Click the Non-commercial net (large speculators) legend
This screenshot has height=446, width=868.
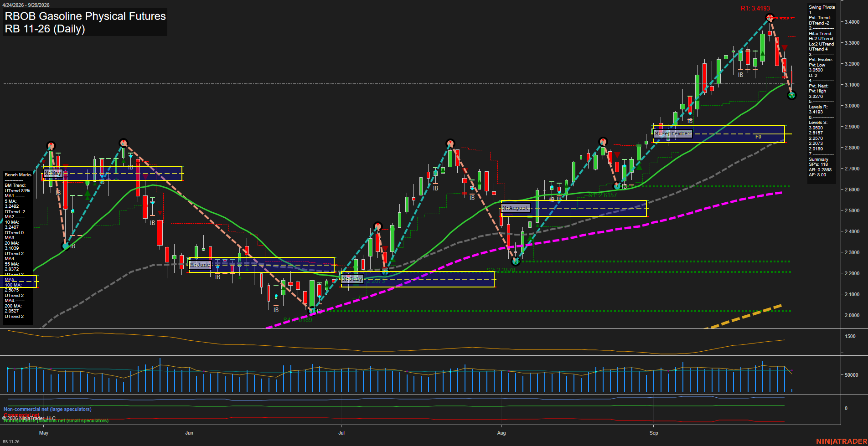pos(47,409)
